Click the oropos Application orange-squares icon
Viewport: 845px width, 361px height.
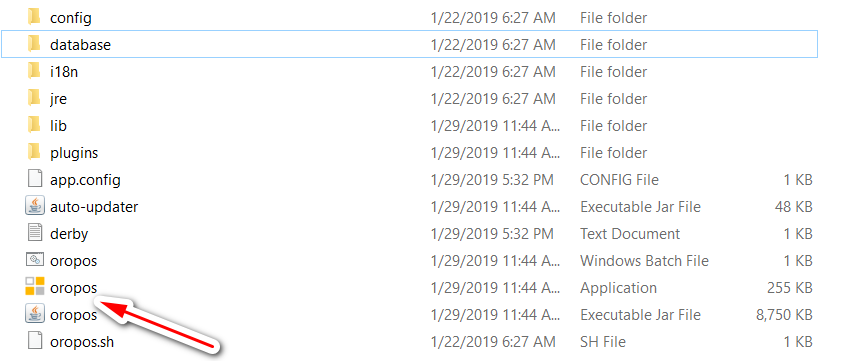[x=34, y=287]
